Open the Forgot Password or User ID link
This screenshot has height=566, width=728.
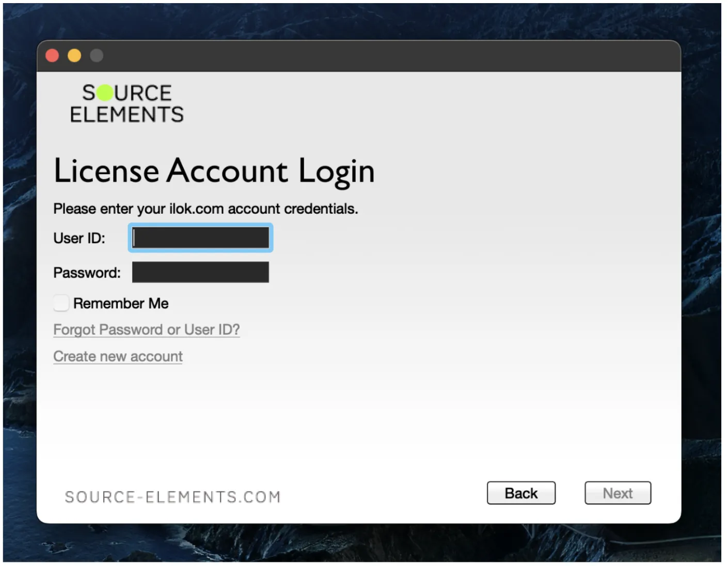(147, 330)
